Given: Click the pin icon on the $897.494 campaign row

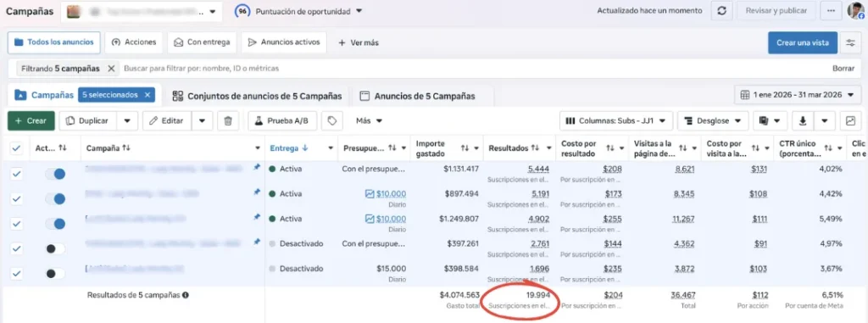Looking at the screenshot, I should point(256,192).
